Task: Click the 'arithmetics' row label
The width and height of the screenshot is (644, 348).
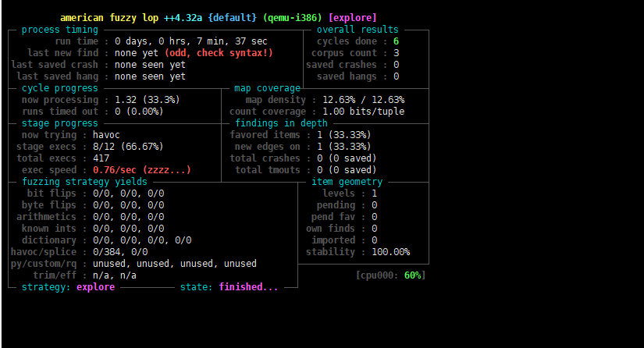Action: coord(46,217)
